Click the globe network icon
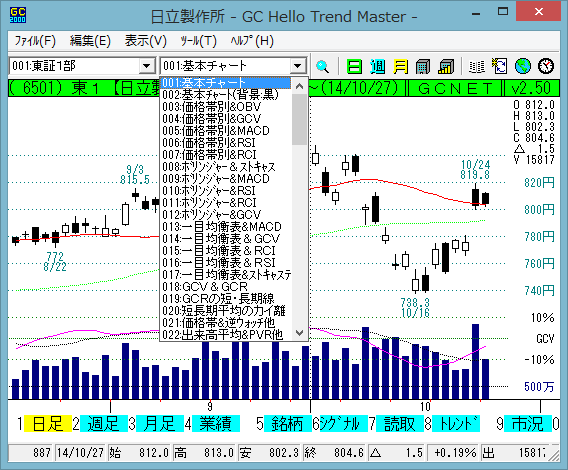Viewport: 568px width, 470px height. [523, 66]
